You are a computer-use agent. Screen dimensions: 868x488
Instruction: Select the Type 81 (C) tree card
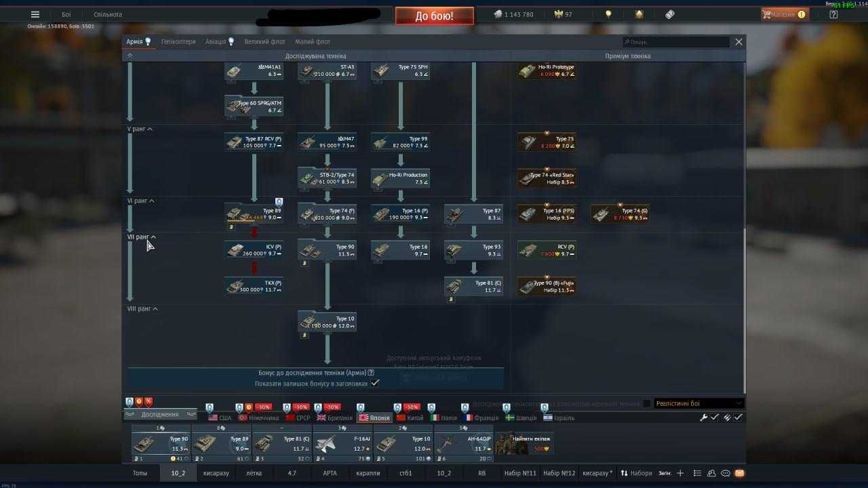pos(474,286)
